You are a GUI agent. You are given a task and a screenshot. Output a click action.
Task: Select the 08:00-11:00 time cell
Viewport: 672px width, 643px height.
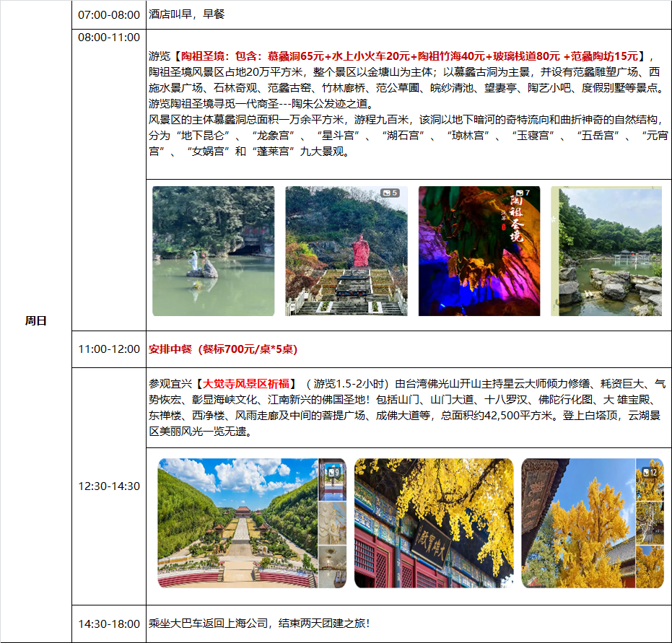click(x=109, y=38)
